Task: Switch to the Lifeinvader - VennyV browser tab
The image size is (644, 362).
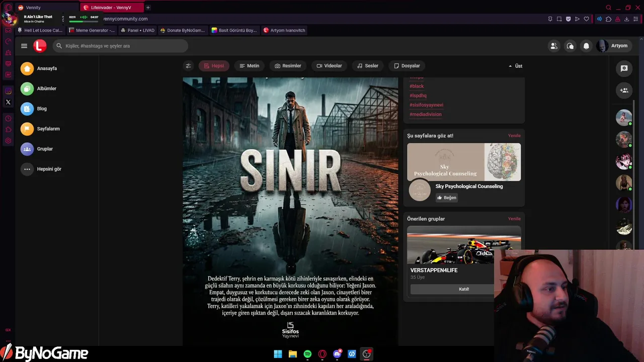Action: click(x=111, y=8)
